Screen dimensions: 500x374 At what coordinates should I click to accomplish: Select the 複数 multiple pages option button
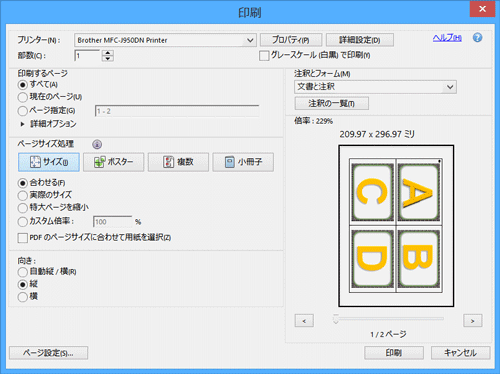pos(178,162)
